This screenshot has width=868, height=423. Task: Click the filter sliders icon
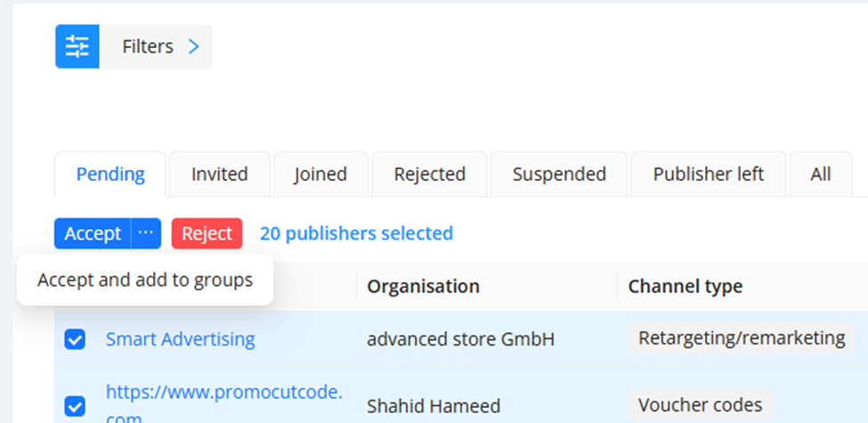pos(77,46)
